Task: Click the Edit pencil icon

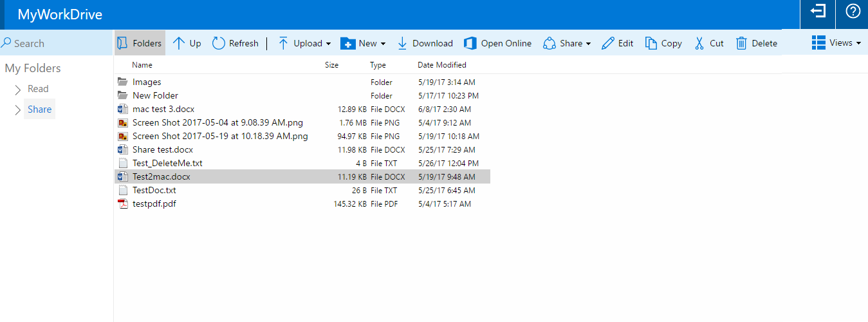Action: (607, 43)
